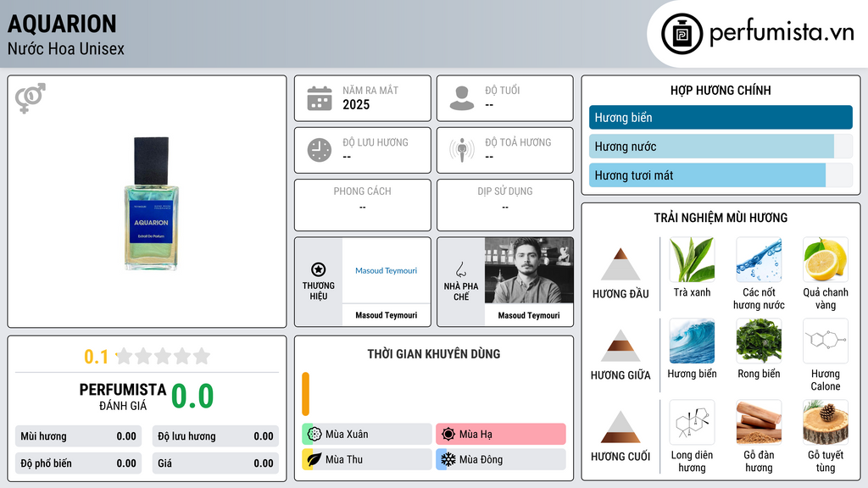Click the seaweed note image
Image resolution: width=868 pixels, height=488 pixels.
point(759,341)
